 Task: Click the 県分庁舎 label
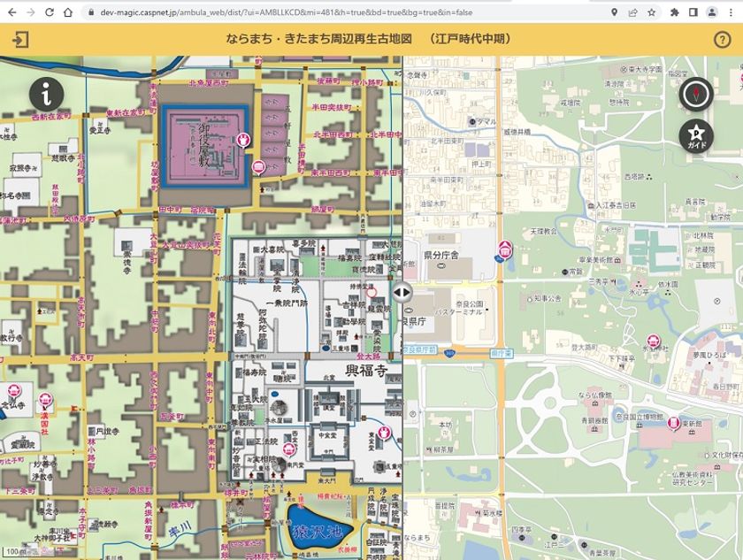coord(441,256)
